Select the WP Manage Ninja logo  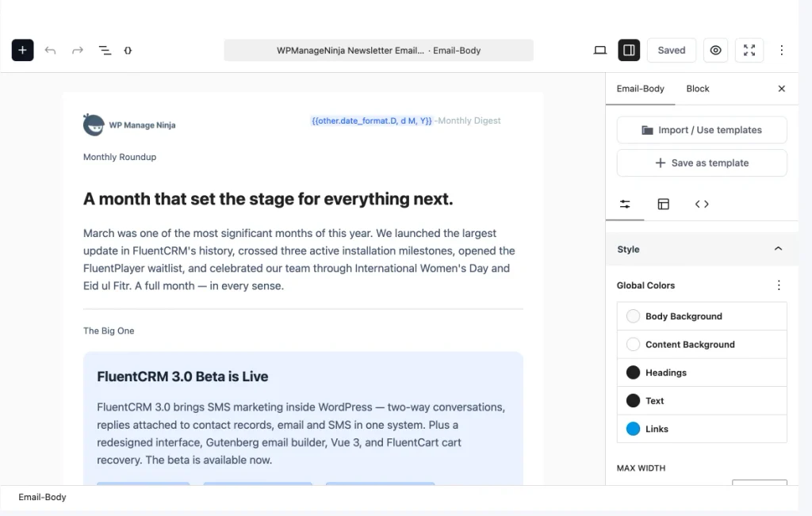click(129, 124)
